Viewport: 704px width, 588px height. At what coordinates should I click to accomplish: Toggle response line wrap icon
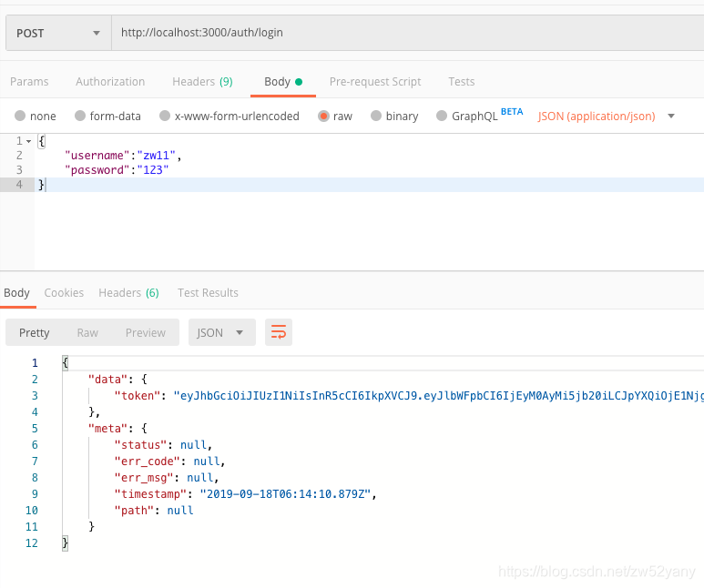point(279,332)
